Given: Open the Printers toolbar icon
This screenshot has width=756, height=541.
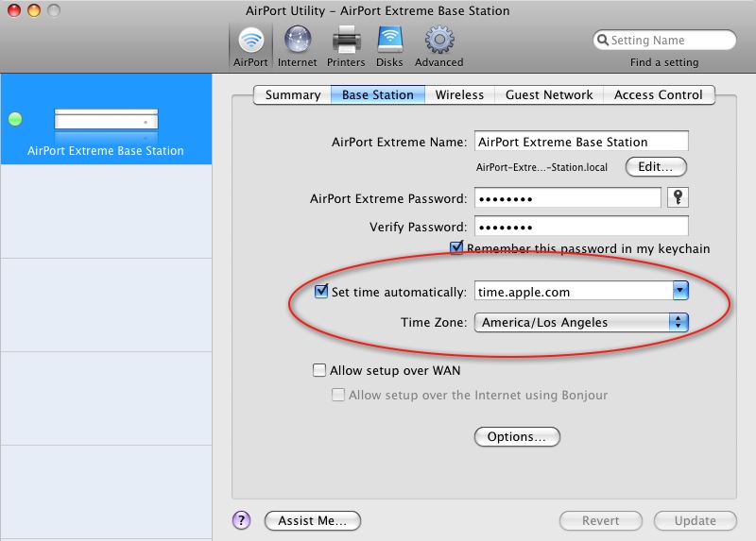Looking at the screenshot, I should click(346, 46).
